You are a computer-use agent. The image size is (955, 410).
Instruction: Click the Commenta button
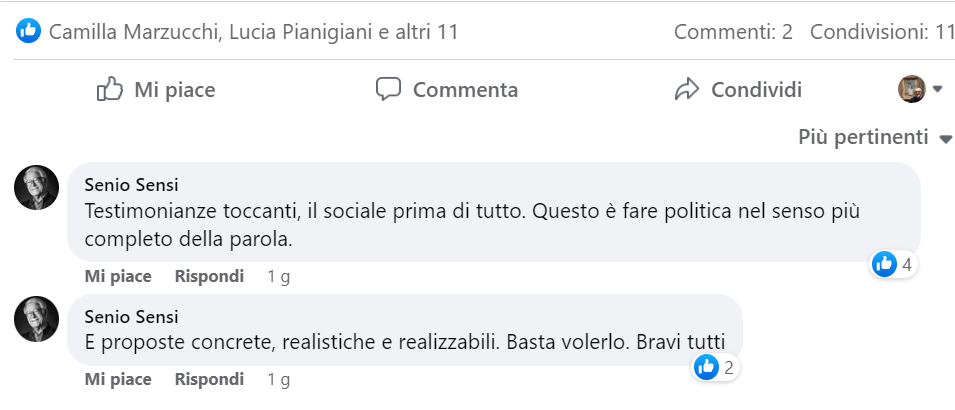click(447, 90)
